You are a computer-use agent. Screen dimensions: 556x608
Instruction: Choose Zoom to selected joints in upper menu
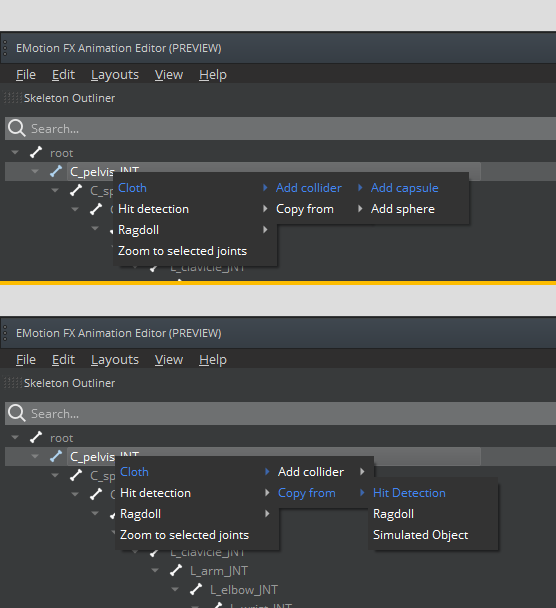pos(193,251)
